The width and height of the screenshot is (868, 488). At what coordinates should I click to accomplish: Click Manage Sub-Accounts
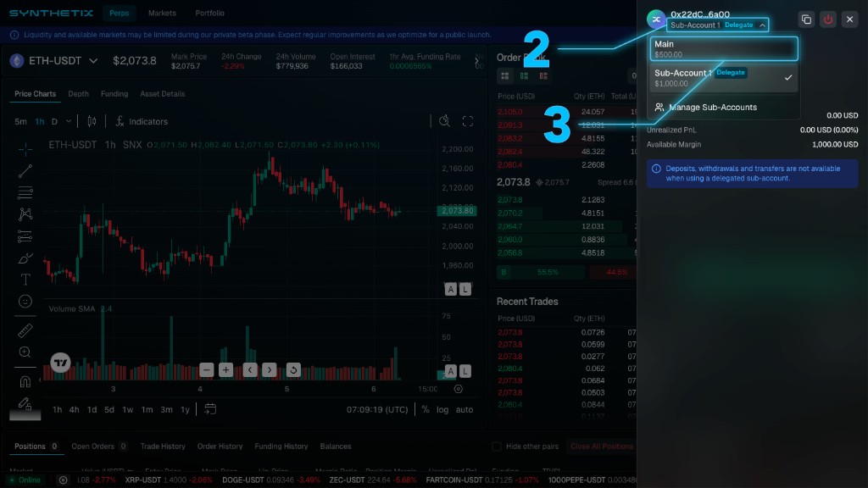click(x=712, y=108)
